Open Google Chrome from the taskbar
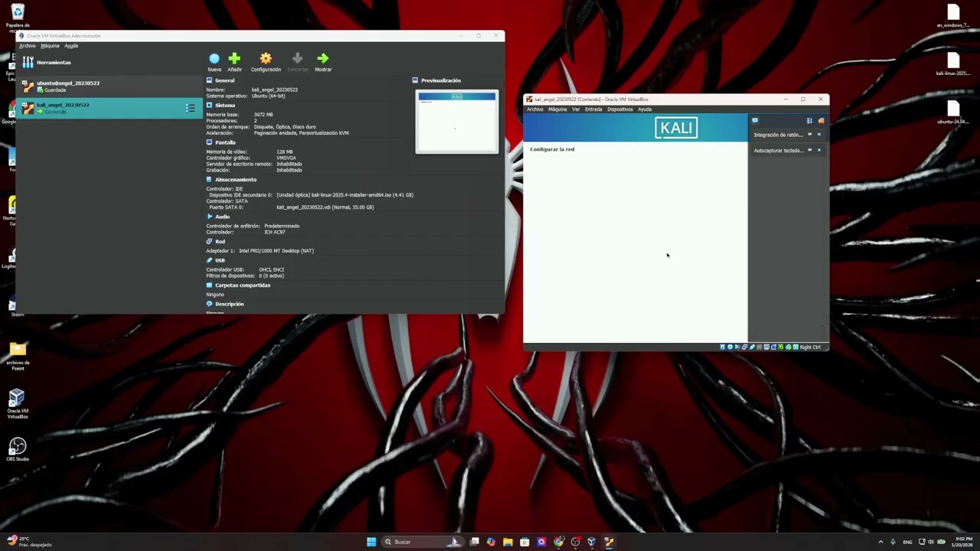 [x=558, y=542]
